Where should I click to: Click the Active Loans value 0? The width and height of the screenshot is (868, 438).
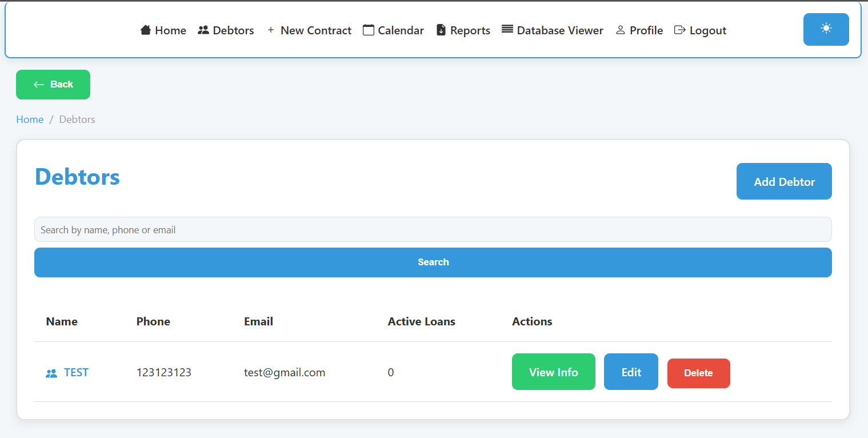pos(391,372)
